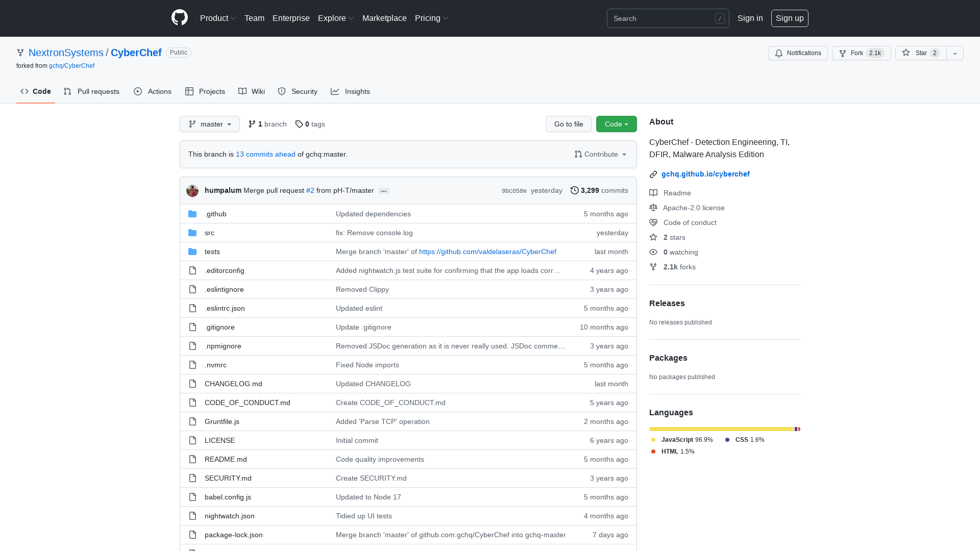Follow the gchq.github.io/cyberchef link

[705, 174]
